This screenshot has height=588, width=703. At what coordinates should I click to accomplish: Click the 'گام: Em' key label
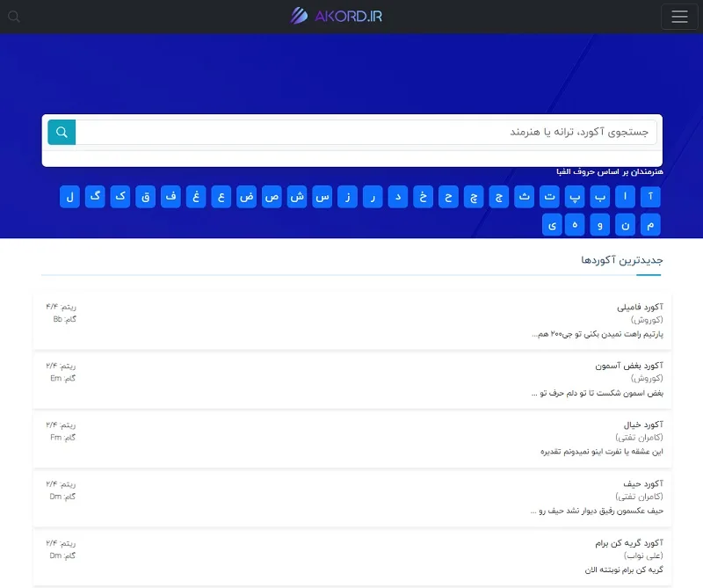click(x=62, y=379)
